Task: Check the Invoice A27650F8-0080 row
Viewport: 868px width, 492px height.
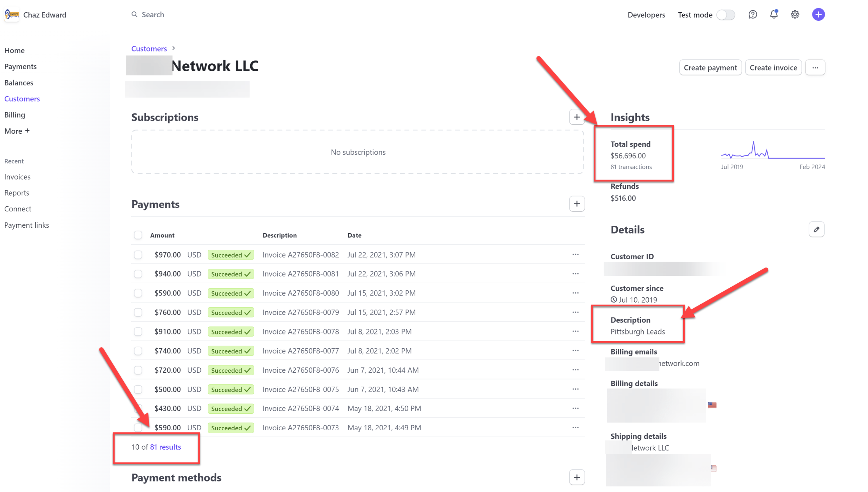Action: 138,293
